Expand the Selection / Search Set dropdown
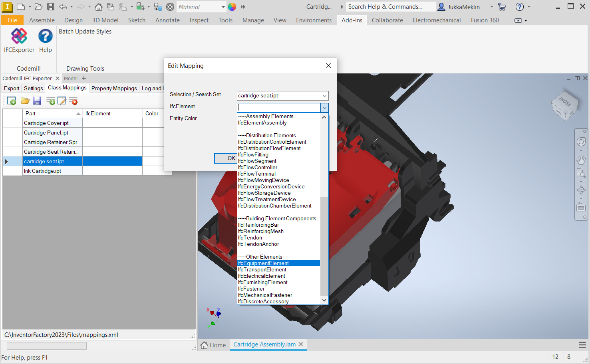The image size is (590, 364). coord(324,96)
